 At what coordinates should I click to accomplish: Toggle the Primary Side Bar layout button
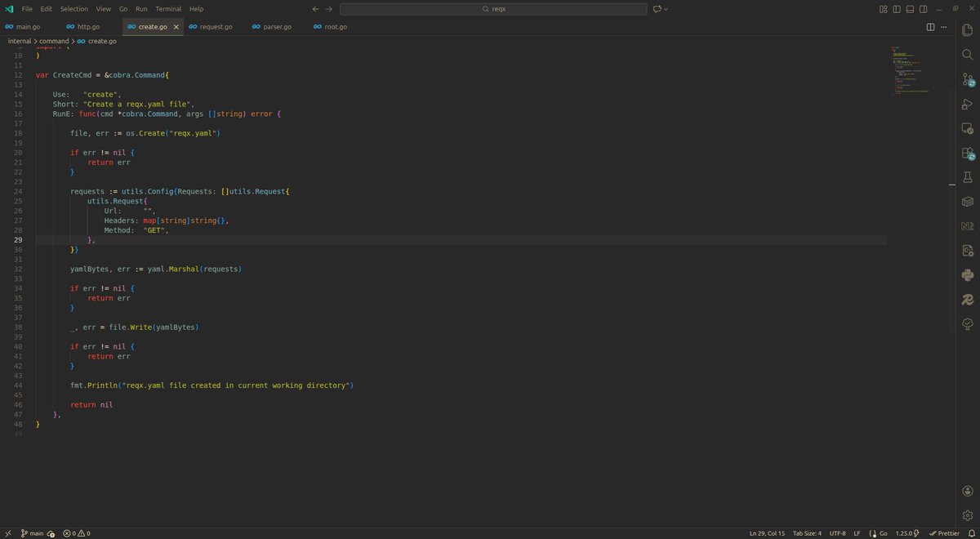pos(897,9)
